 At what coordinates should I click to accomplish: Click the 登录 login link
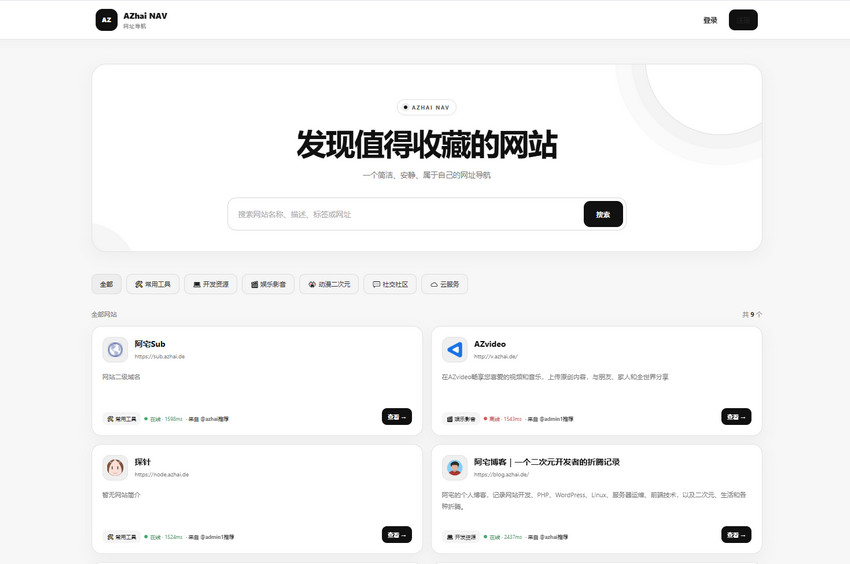[x=710, y=20]
